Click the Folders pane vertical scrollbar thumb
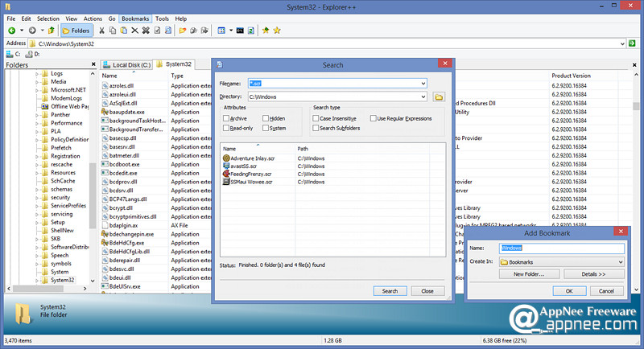The height and width of the screenshot is (349, 644). (93, 195)
